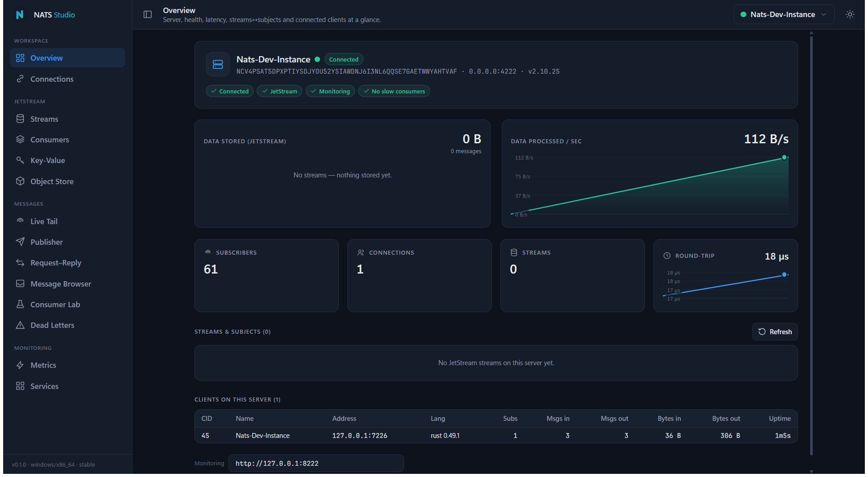Open the Services page

point(67,386)
